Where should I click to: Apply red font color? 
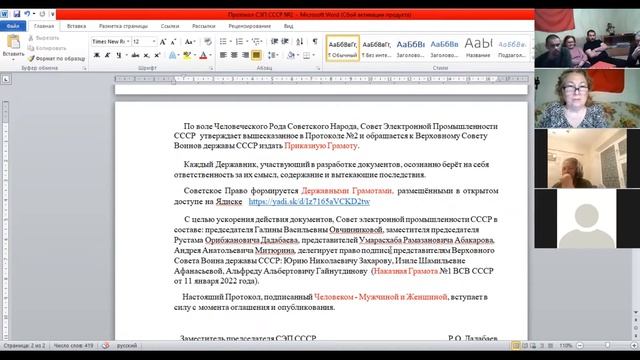point(203,55)
